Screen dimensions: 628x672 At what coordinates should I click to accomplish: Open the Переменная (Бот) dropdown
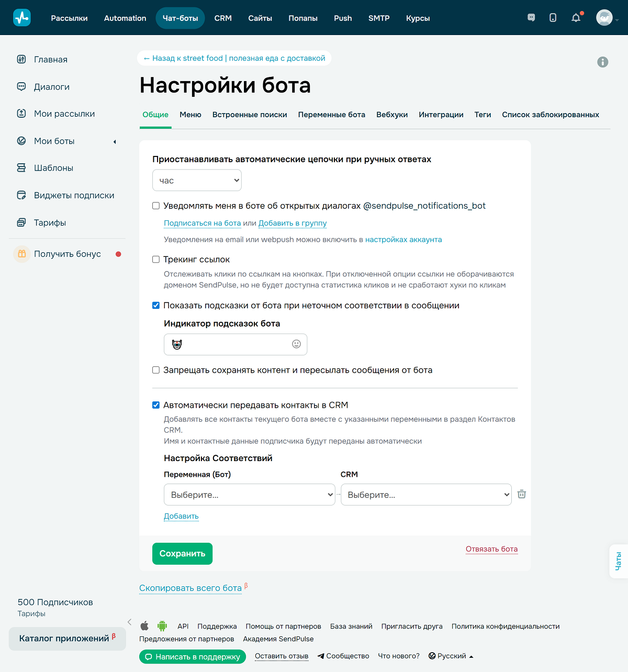click(249, 494)
